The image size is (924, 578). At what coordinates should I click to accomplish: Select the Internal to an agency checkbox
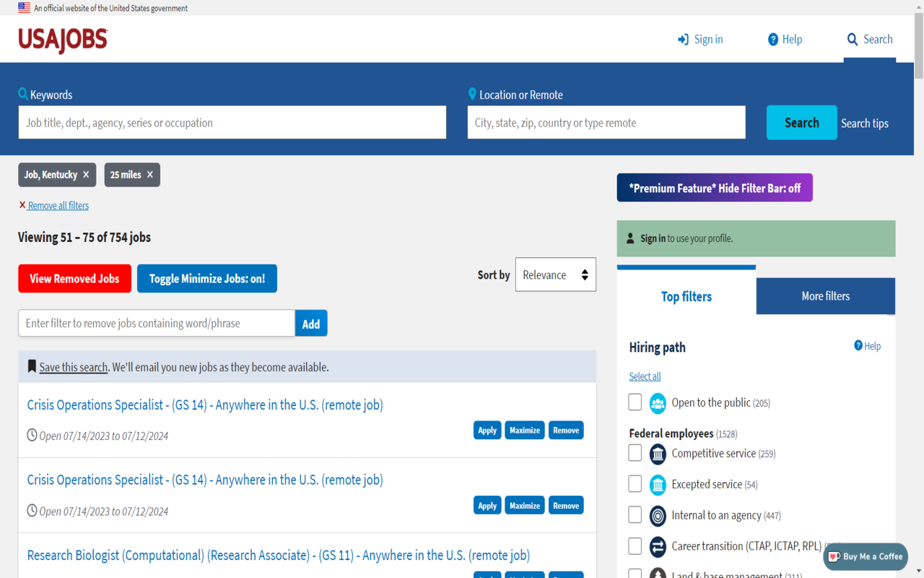tap(635, 515)
